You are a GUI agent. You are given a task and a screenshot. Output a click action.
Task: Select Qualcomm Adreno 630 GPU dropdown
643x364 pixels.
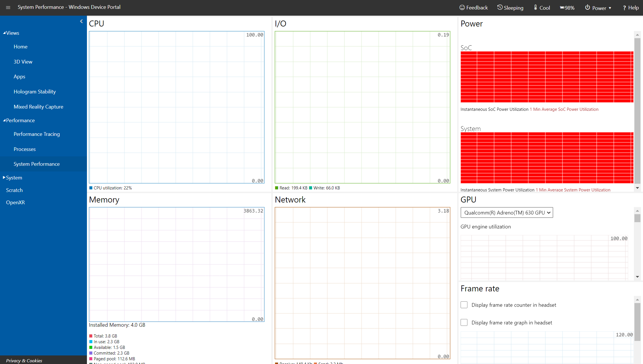(506, 212)
